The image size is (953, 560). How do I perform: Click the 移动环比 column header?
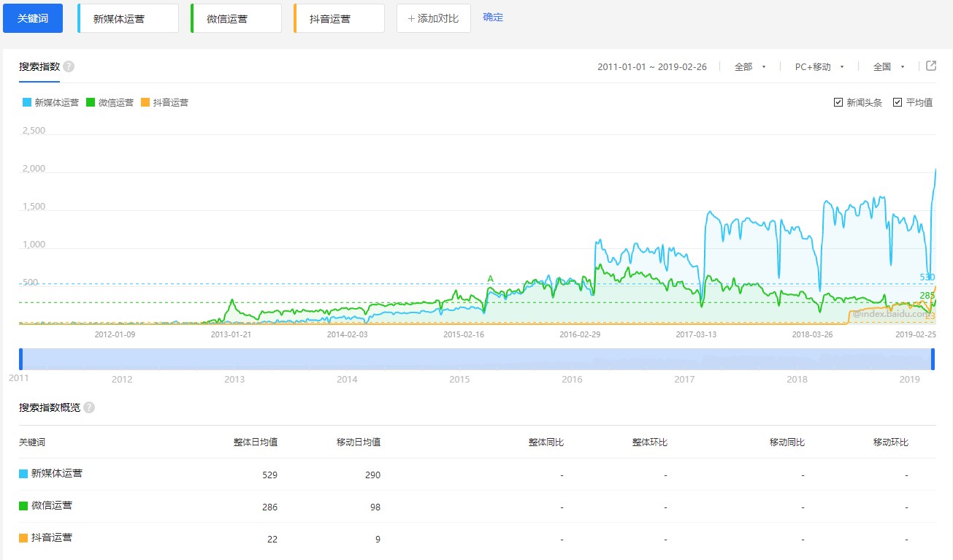[x=891, y=442]
